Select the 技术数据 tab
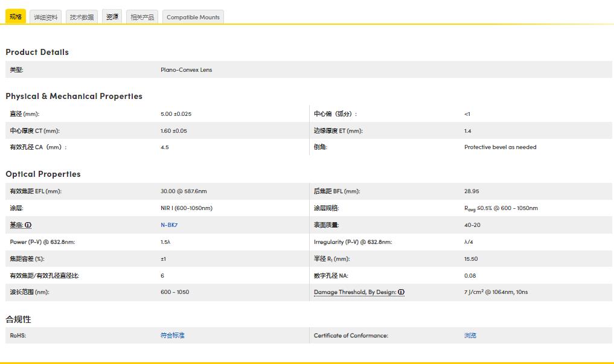The width and height of the screenshot is (614, 364). [x=82, y=18]
